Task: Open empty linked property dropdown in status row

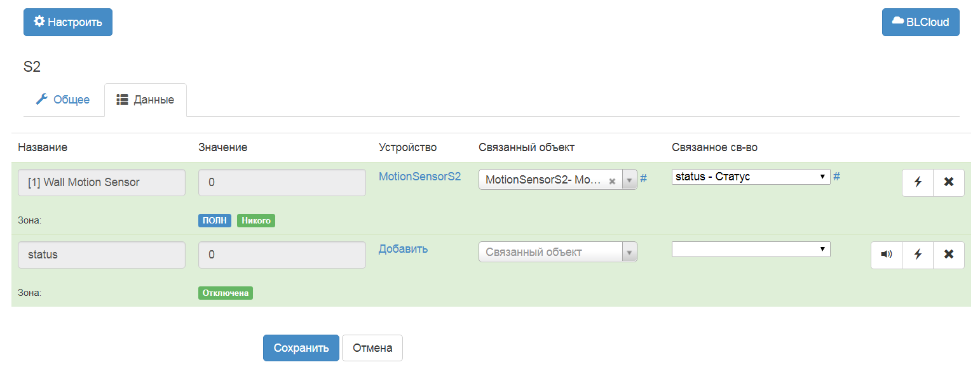Action: coord(751,249)
